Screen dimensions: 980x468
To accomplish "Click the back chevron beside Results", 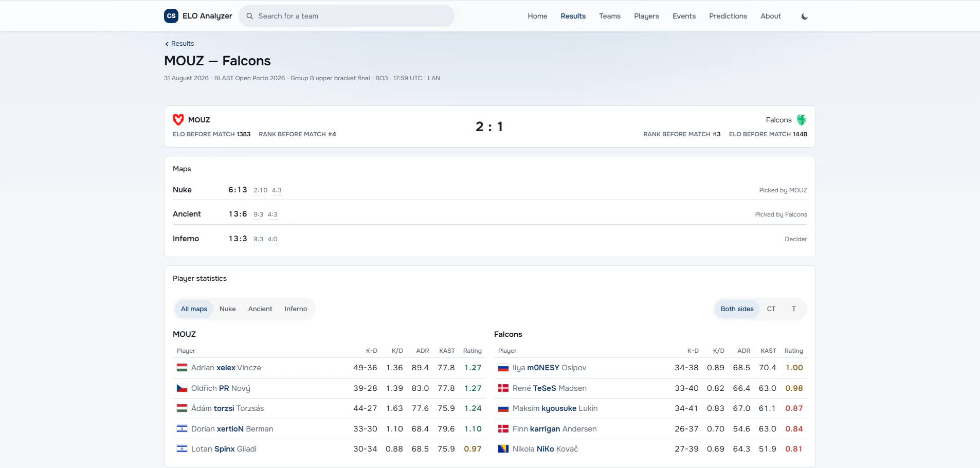I will point(167,44).
